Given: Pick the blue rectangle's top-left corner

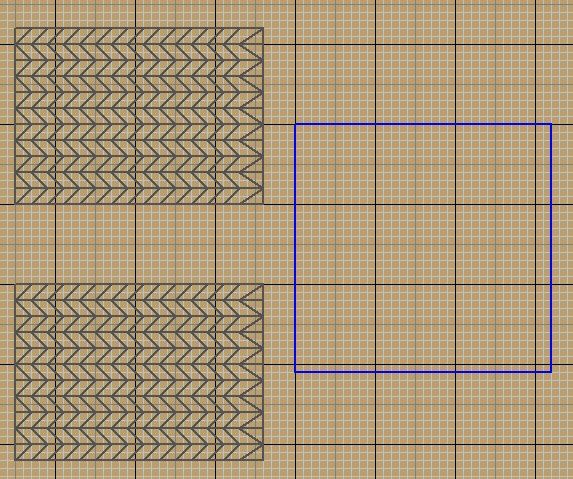Looking at the screenshot, I should click(295, 124).
